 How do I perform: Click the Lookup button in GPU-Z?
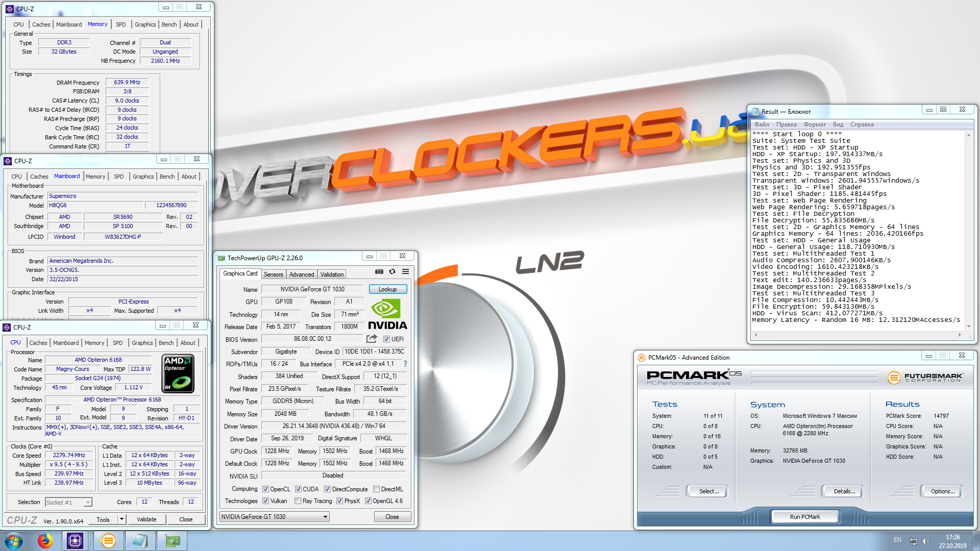[x=387, y=289]
